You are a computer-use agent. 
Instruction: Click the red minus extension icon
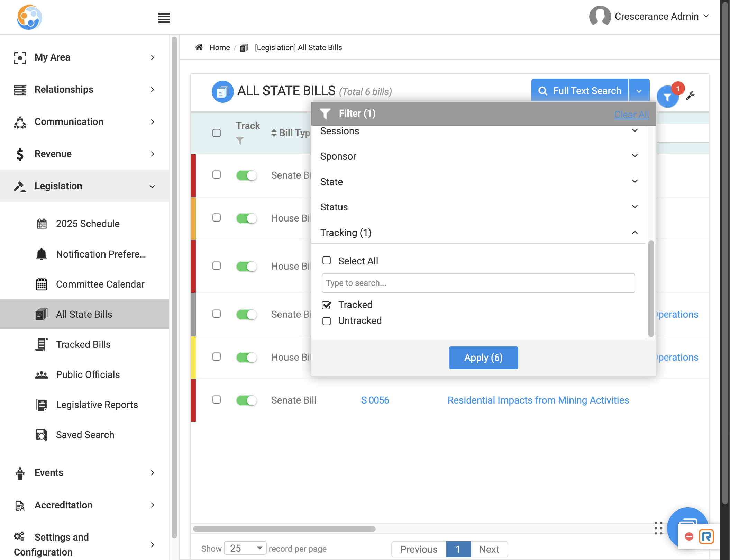689,536
